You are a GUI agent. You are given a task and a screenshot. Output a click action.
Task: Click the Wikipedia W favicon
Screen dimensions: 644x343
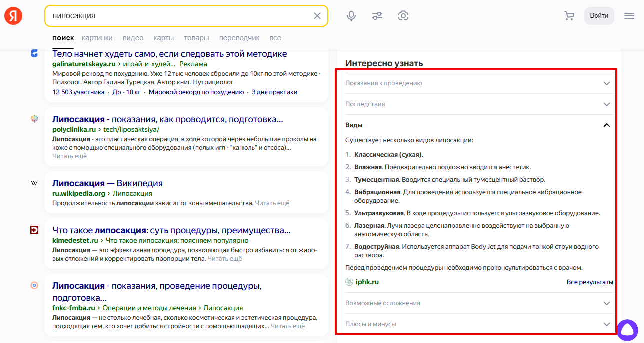pos(34,183)
